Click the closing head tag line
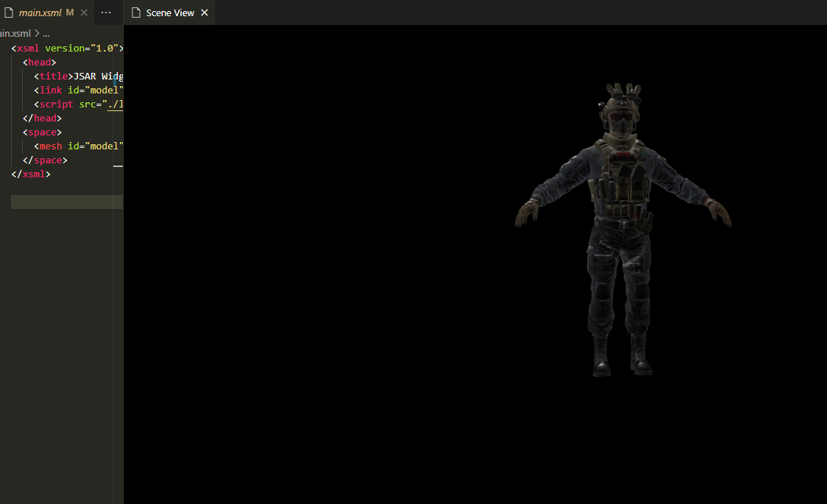The height and width of the screenshot is (504, 827). tap(42, 118)
